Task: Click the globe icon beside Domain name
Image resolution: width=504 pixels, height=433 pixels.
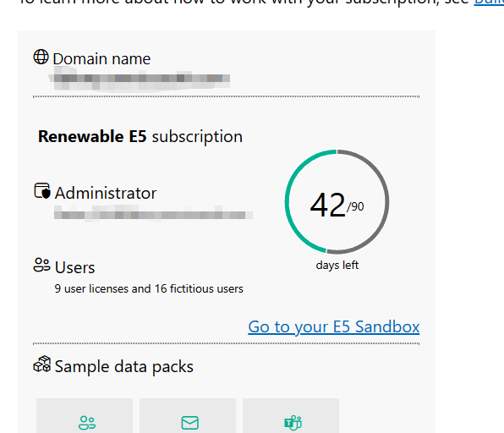Action: pos(41,57)
